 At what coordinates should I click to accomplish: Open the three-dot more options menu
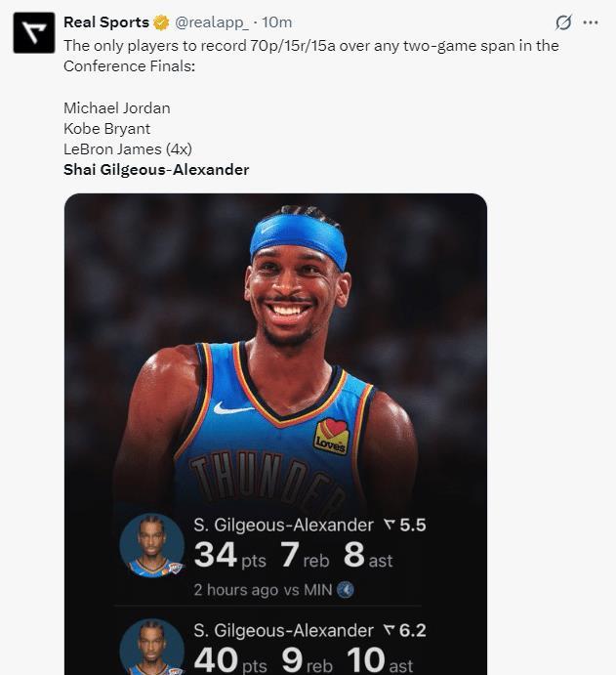point(591,22)
